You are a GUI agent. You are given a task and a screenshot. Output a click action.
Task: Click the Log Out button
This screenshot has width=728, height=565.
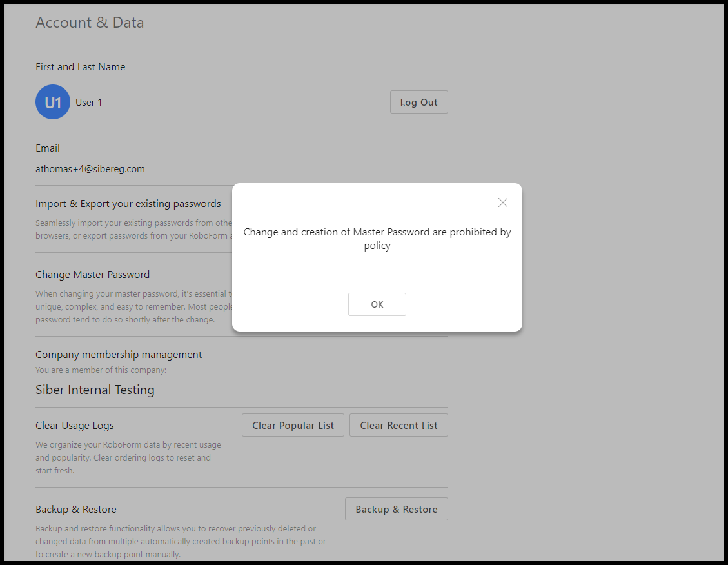tap(418, 102)
